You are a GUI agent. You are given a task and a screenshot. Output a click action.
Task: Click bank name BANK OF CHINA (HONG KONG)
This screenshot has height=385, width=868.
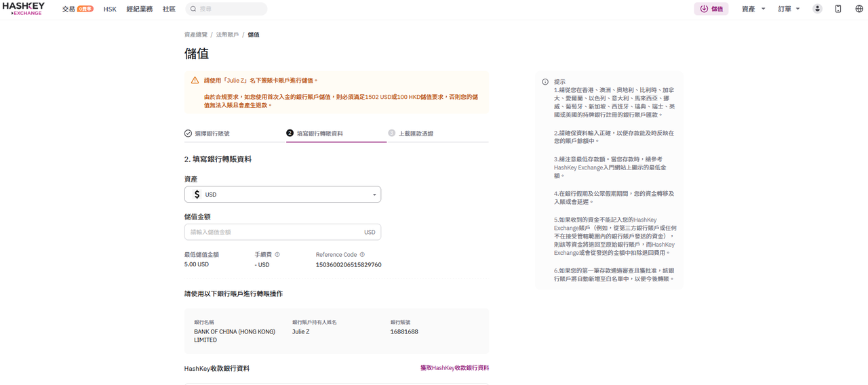pos(235,336)
